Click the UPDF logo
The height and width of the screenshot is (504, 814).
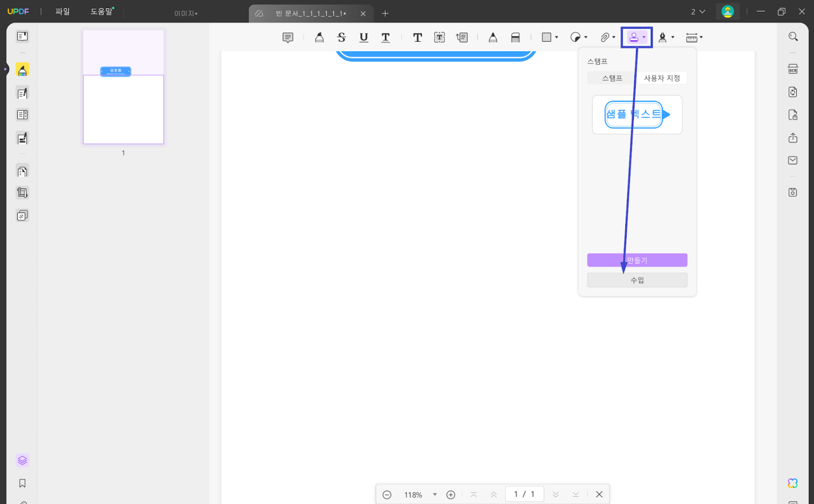(x=18, y=11)
